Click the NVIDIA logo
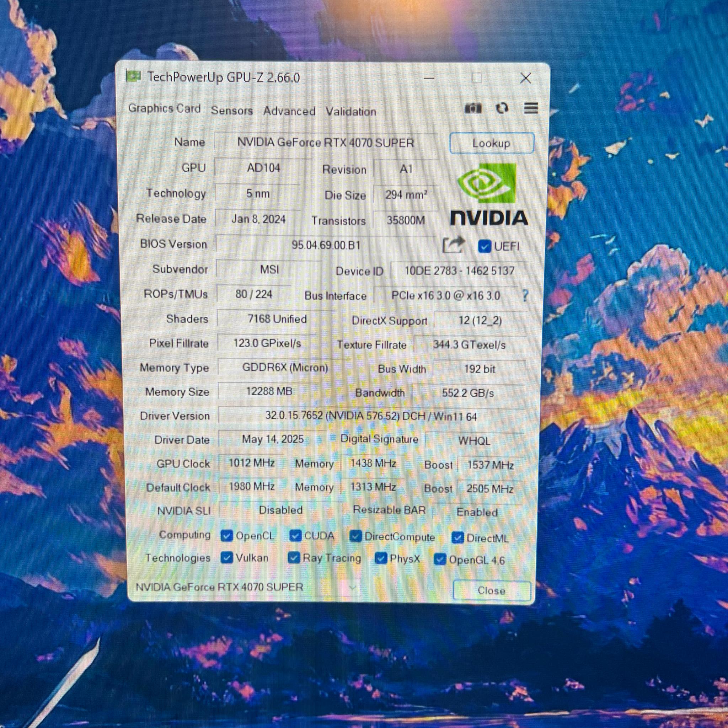This screenshot has width=728, height=728. [x=489, y=194]
